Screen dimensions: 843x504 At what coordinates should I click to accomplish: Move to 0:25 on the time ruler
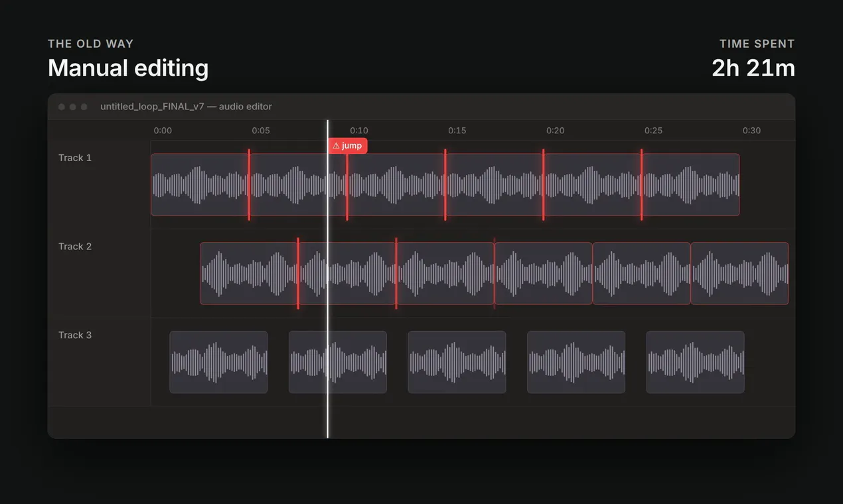click(x=654, y=131)
